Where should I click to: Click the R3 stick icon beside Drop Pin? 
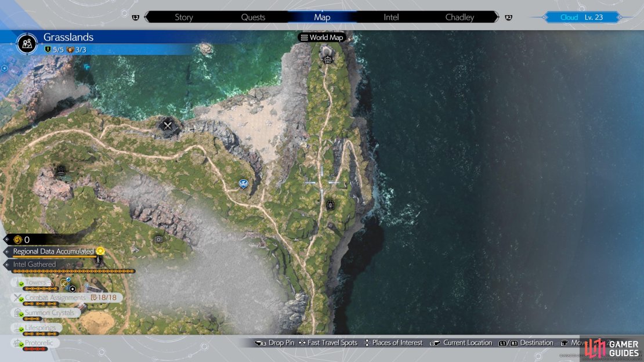pos(261,343)
